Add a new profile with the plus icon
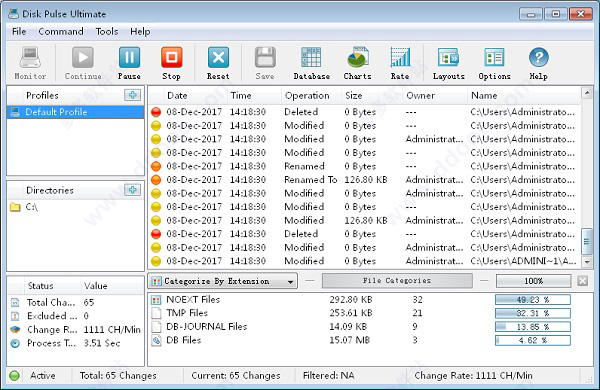Viewport: 600px width, 390px height. [x=132, y=95]
